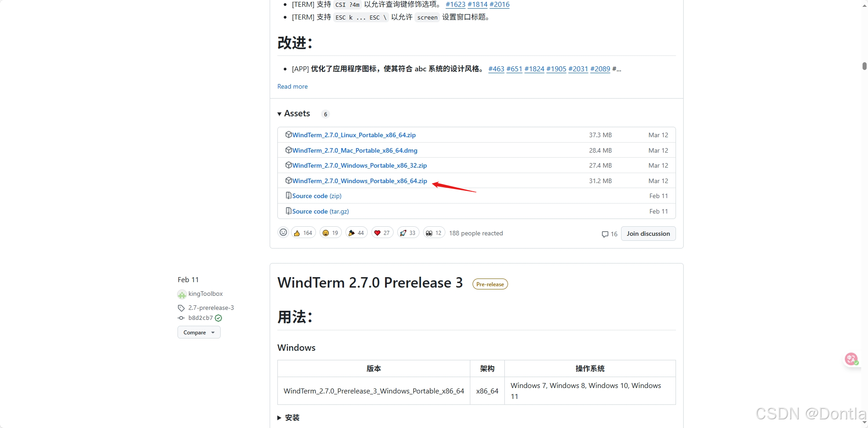This screenshot has width=868, height=428.
Task: Open issue #2031 link
Action: click(578, 69)
